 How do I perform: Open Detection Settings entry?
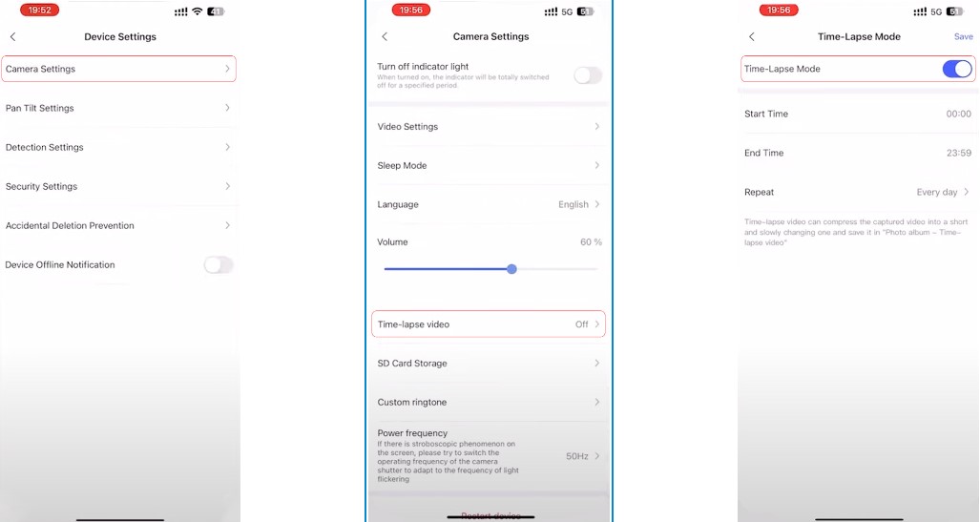point(118,147)
